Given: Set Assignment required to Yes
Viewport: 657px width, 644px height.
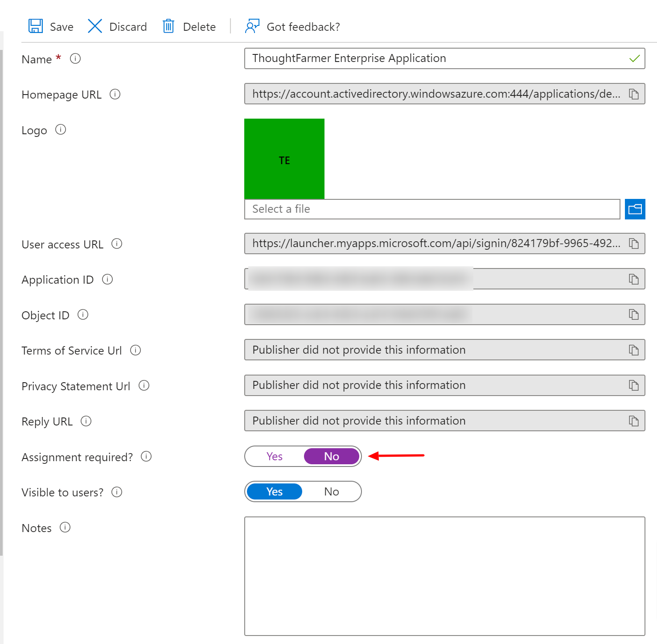Looking at the screenshot, I should coord(275,456).
